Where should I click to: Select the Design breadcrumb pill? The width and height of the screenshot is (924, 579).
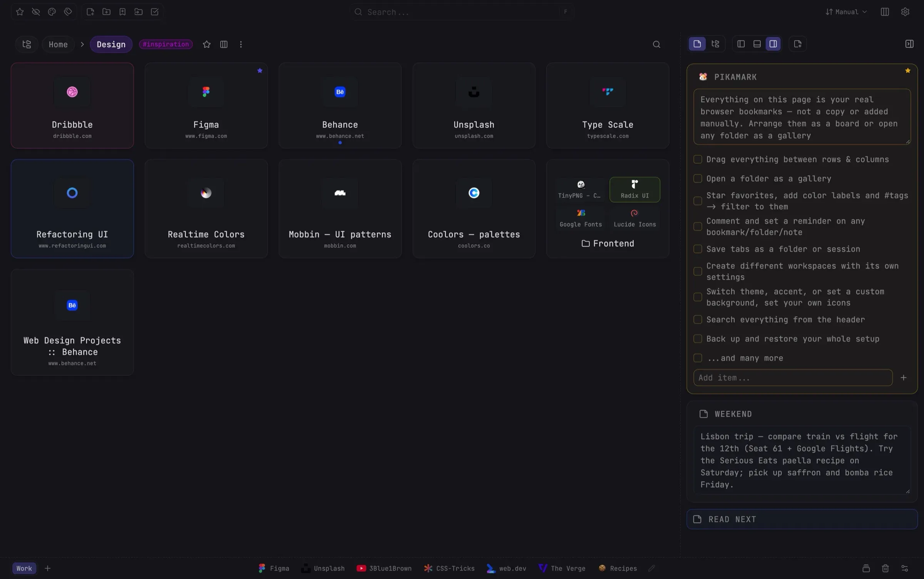(111, 44)
